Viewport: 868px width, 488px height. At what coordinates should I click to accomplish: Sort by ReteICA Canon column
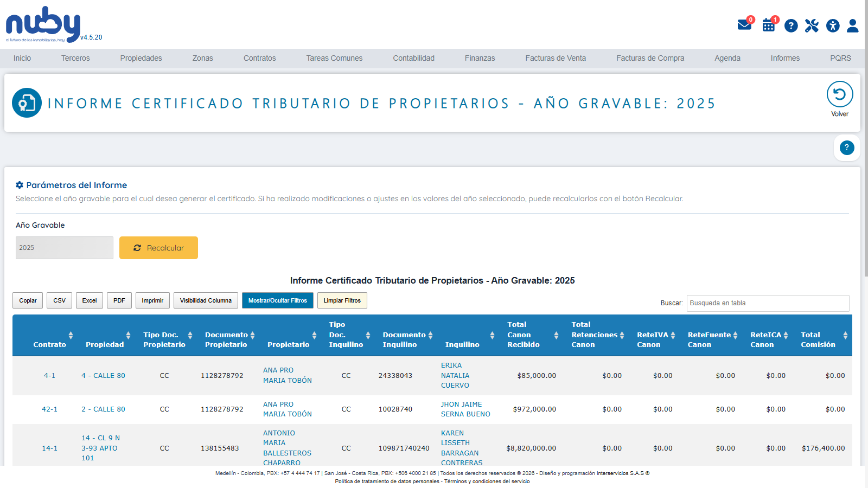click(x=786, y=335)
